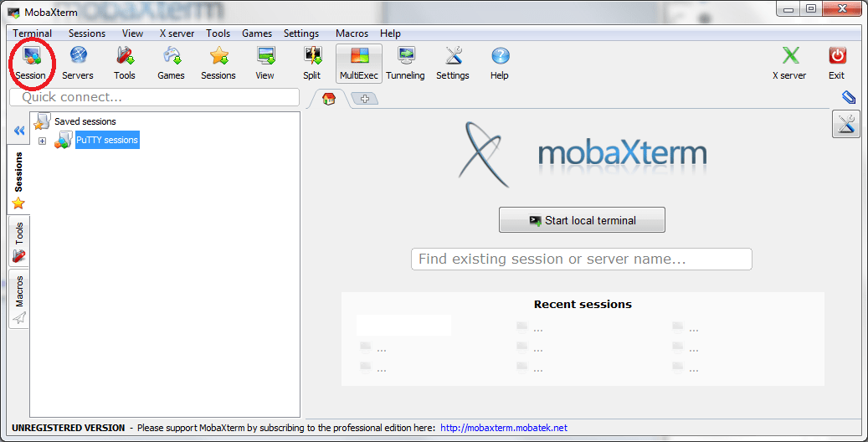Image resolution: width=868 pixels, height=442 pixels.
Task: Open the Tools menu in the menu bar
Action: point(218,33)
